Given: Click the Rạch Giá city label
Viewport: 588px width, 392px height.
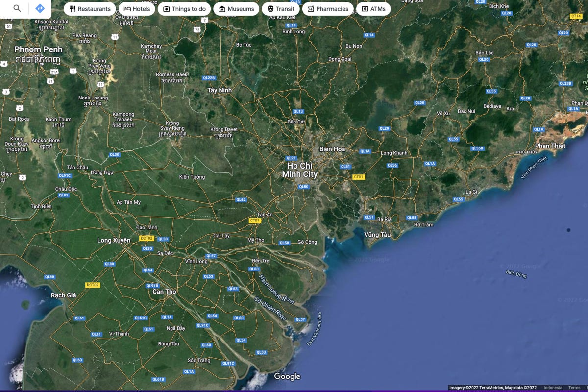Looking at the screenshot, I should 64,295.
